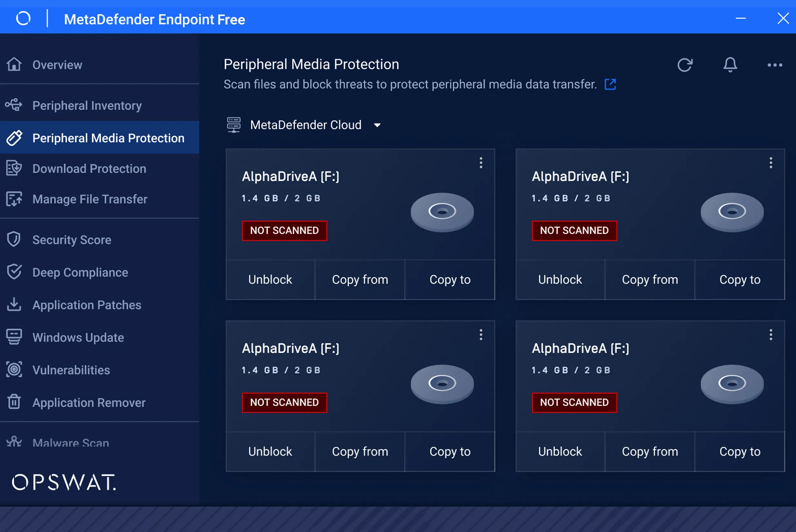Click the Peripheral Inventory USB icon
796x532 pixels.
pyautogui.click(x=14, y=105)
